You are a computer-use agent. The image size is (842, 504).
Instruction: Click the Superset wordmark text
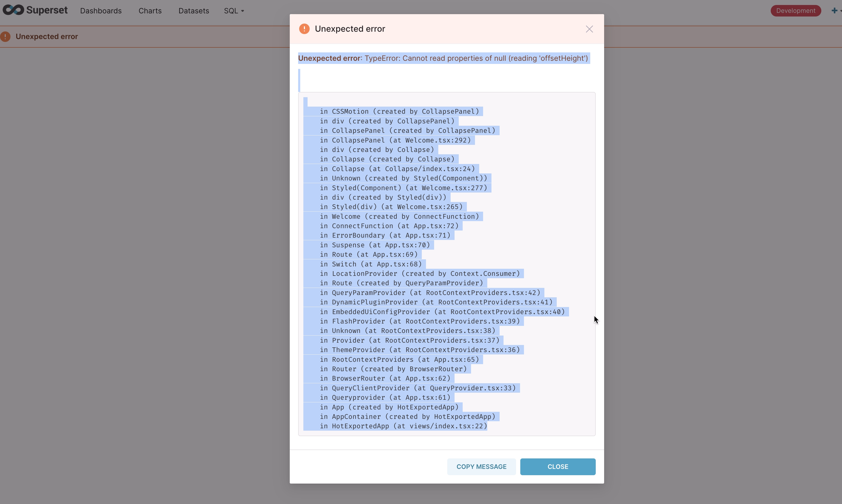47,10
